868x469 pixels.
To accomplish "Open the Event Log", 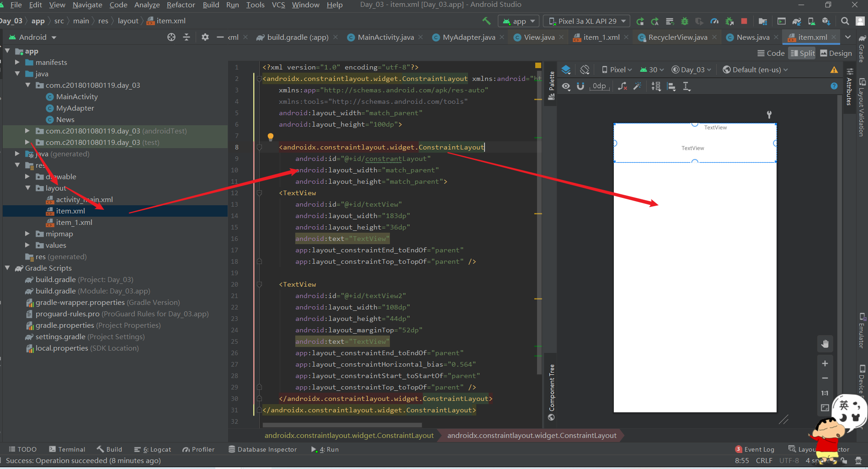I will pyautogui.click(x=755, y=449).
